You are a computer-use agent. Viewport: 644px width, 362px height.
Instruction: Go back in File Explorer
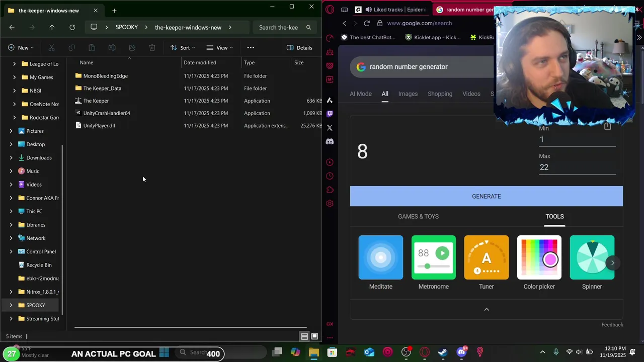(12, 27)
